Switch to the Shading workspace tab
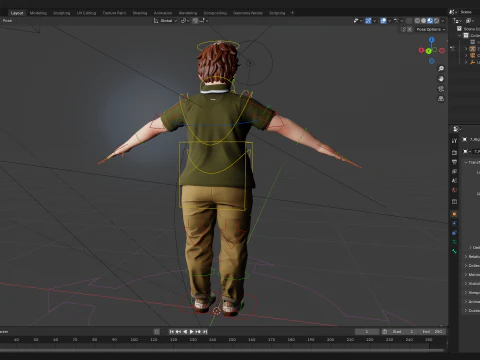The width and height of the screenshot is (480, 360). click(140, 13)
